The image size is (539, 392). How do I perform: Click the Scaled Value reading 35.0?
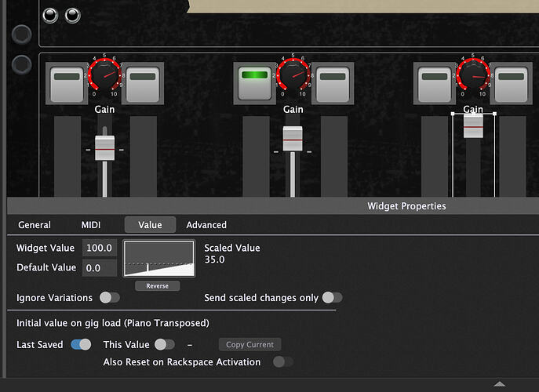click(x=214, y=260)
